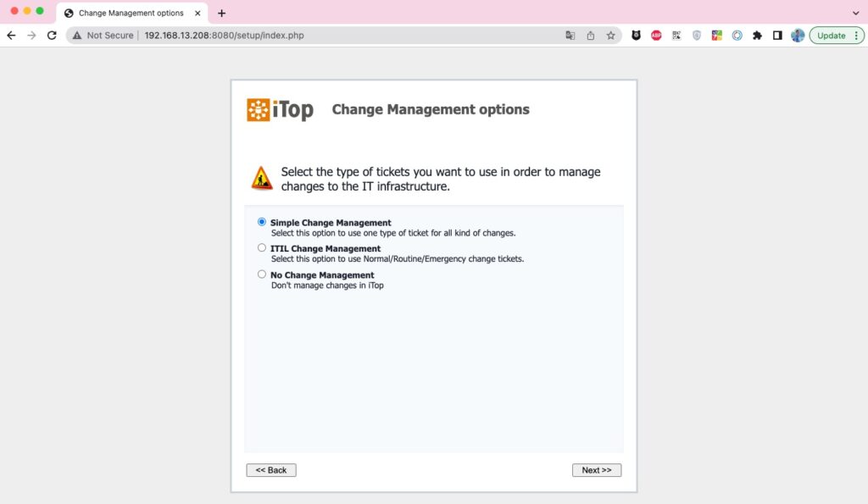Click the share page icon
Screen dimensions: 868x504
point(591,36)
